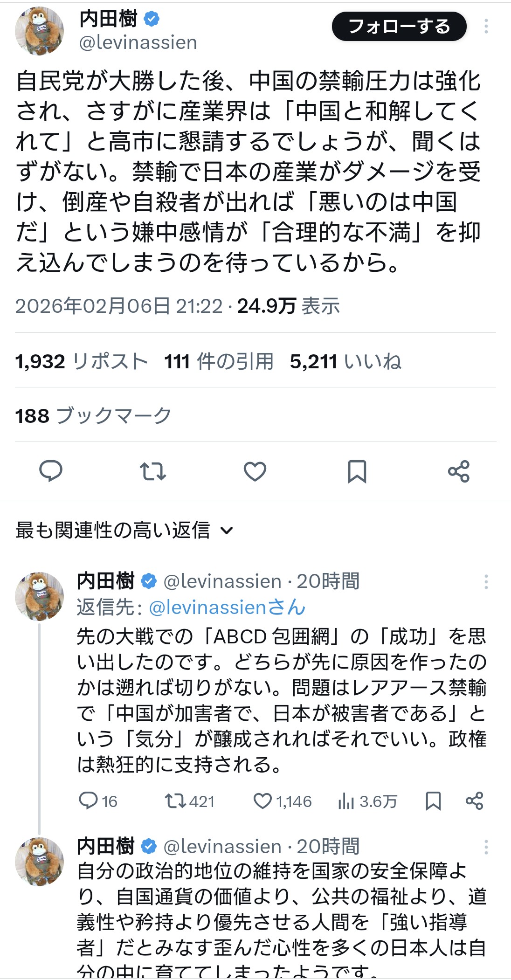
Task: Open reply comments showing 16 on first reply
Action: pos(98,801)
